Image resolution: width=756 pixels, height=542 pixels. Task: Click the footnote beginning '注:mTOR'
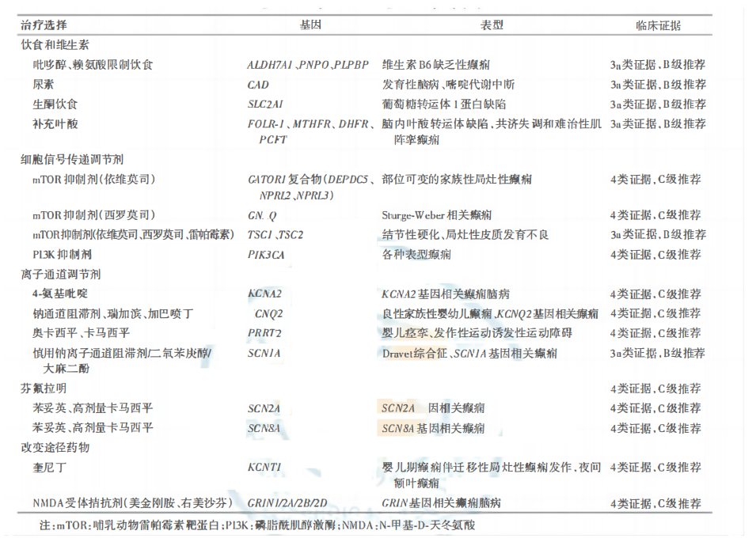click(x=257, y=525)
